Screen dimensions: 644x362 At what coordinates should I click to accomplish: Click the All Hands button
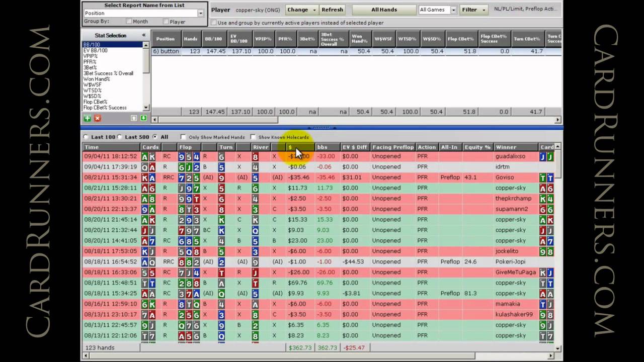coord(384,10)
